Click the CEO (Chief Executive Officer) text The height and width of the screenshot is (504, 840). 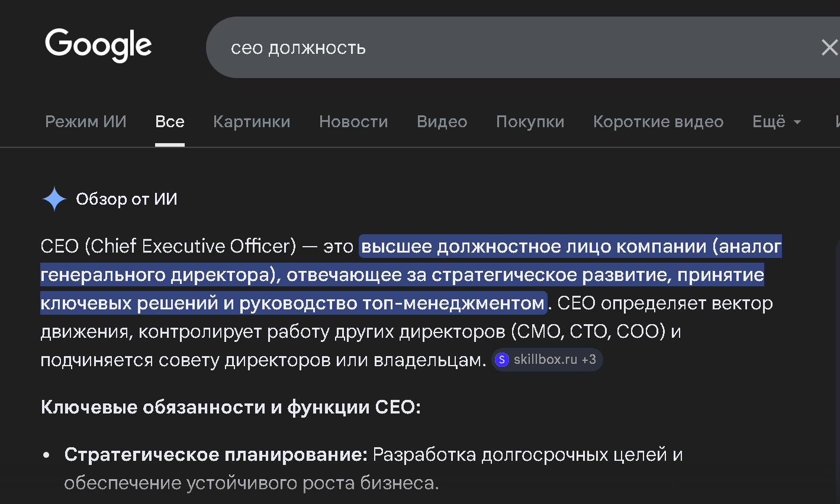pos(168,246)
